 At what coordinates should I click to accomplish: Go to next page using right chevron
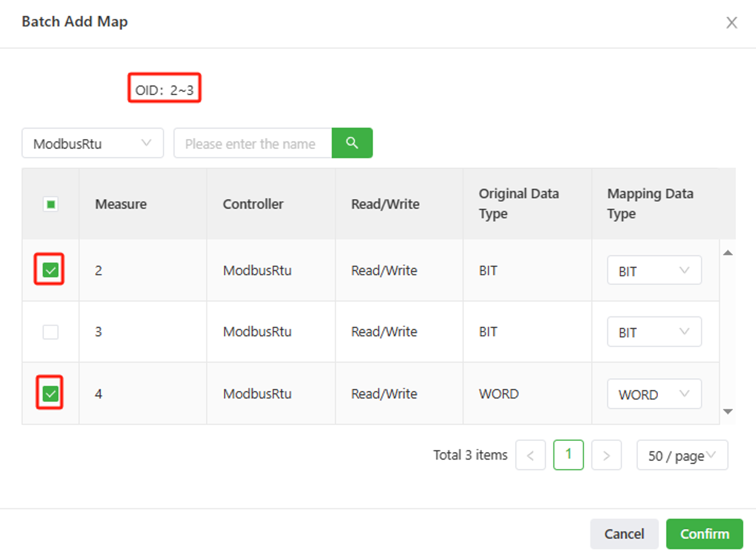point(606,456)
